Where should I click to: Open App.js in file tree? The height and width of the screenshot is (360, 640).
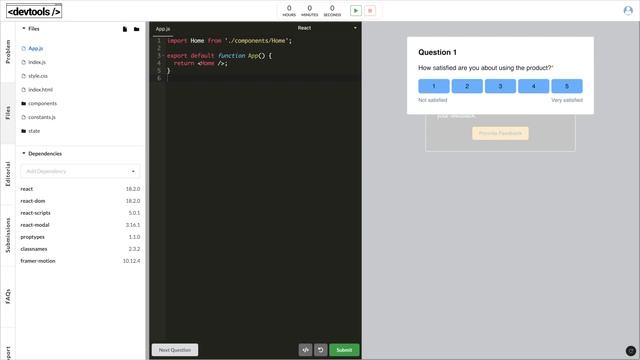[x=36, y=48]
